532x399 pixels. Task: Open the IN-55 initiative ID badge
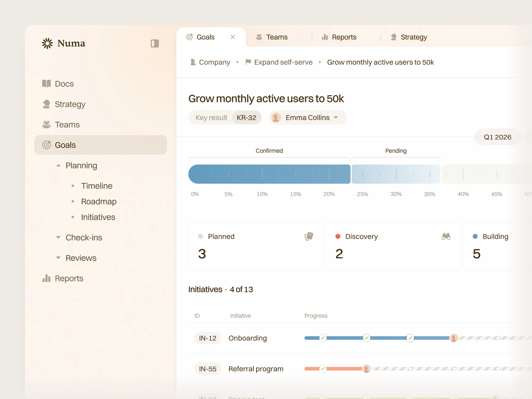208,369
